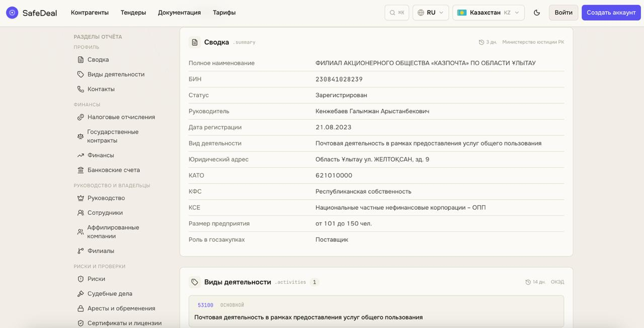Click the .summary anchor label

244,42
